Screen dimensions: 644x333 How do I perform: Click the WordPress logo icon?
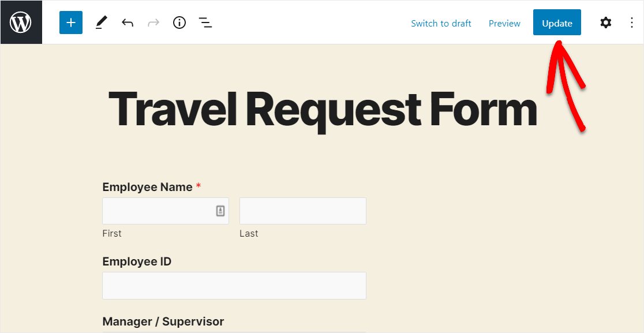[21, 23]
